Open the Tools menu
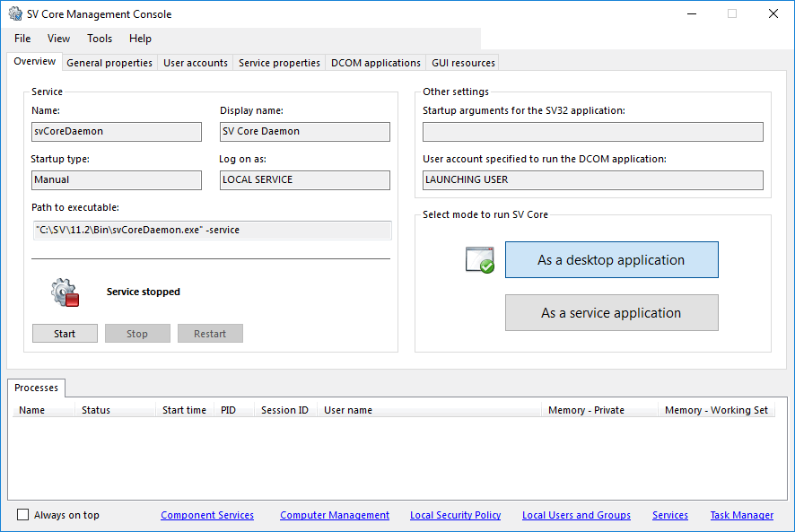The image size is (795, 532). point(99,39)
